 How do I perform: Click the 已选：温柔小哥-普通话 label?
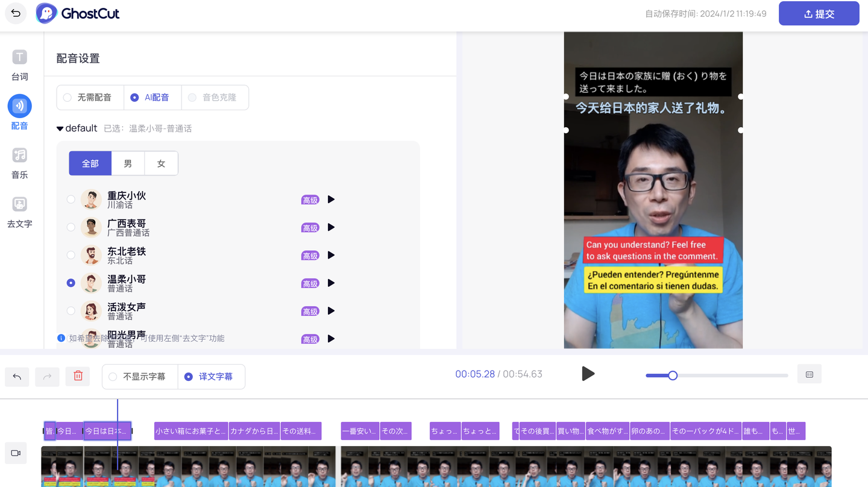pyautogui.click(x=148, y=129)
